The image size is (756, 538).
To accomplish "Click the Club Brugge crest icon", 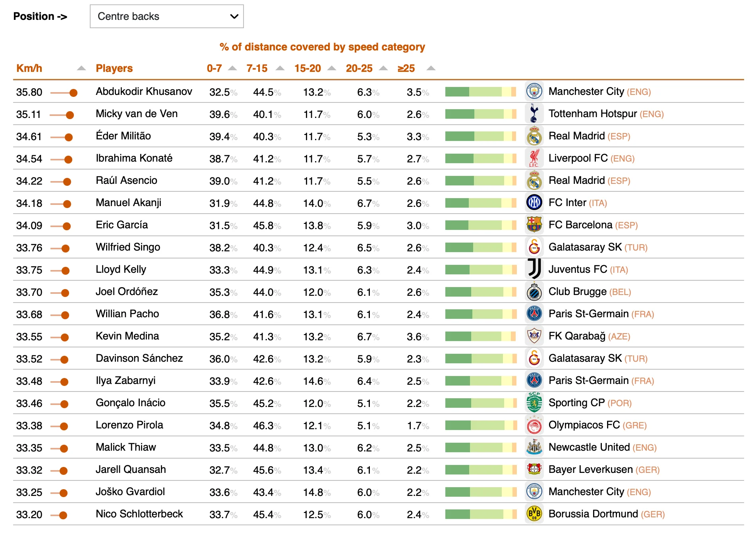I will tap(534, 292).
